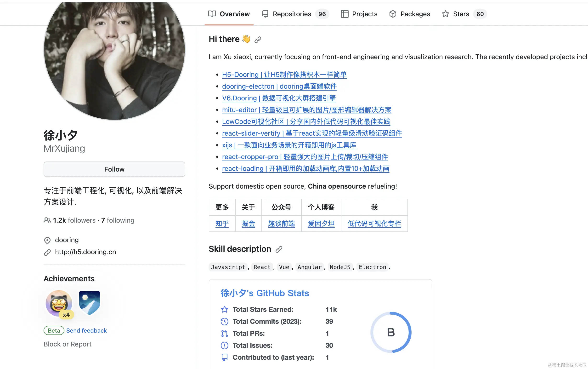Image resolution: width=588 pixels, height=369 pixels.
Task: Click the anchor link icon next to Hi there
Action: (258, 40)
